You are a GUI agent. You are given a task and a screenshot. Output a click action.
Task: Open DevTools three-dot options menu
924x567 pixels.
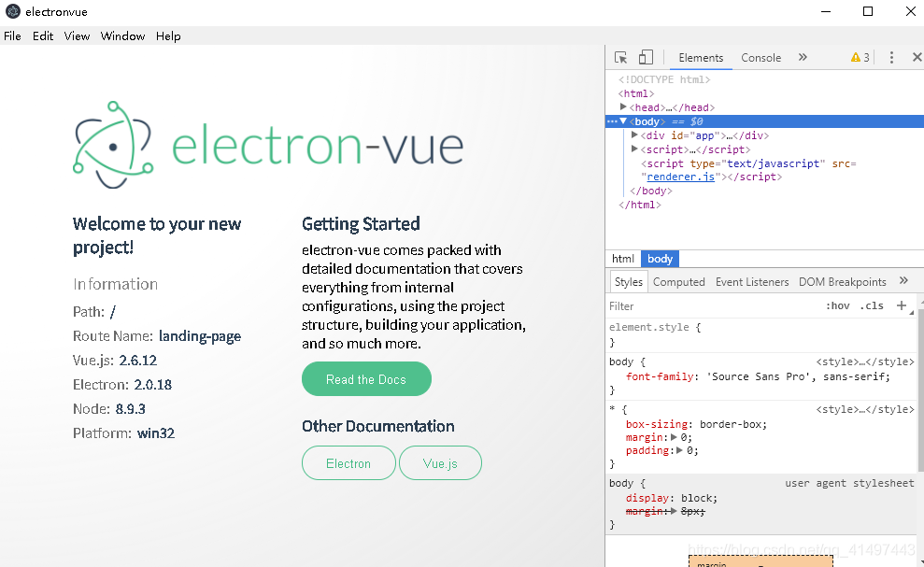pyautogui.click(x=891, y=57)
